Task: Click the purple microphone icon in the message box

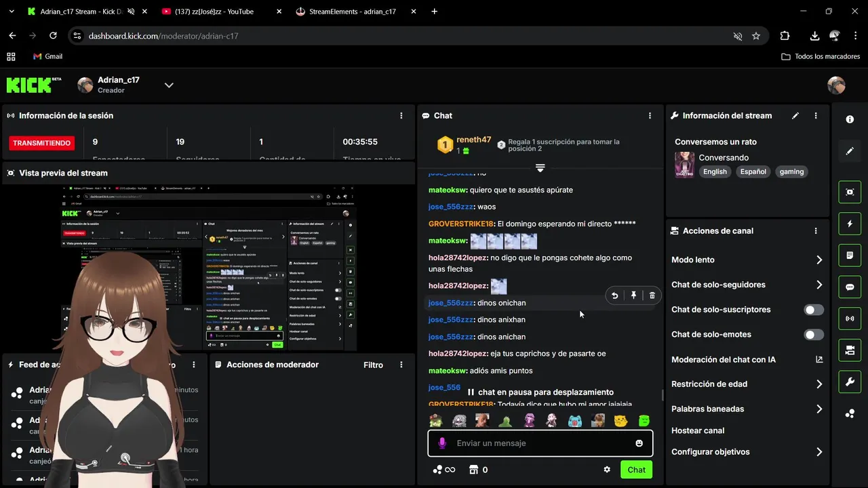Action: pos(442,443)
